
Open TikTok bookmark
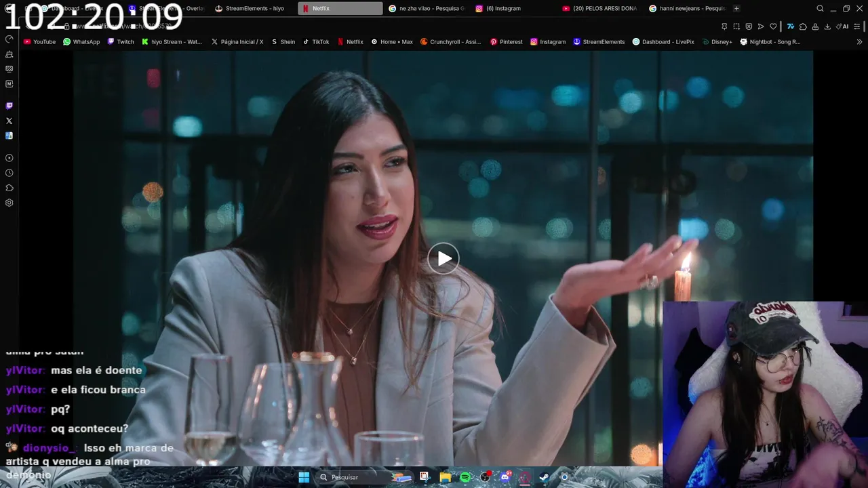pos(316,41)
